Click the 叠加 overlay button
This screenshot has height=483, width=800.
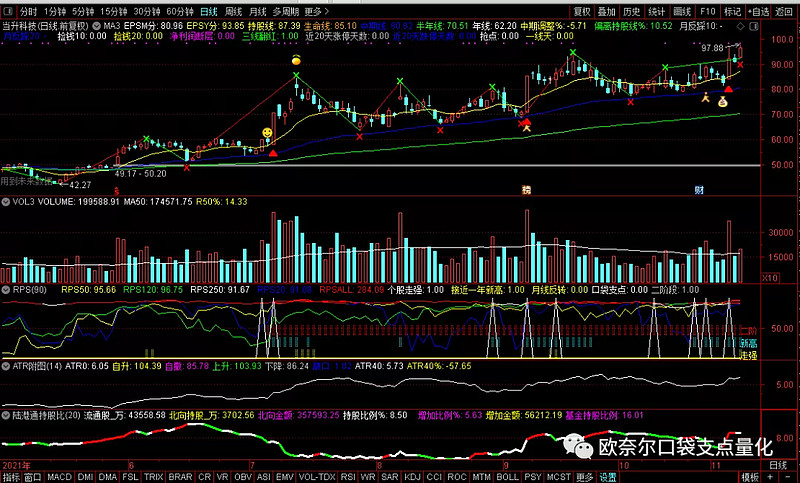(x=607, y=11)
